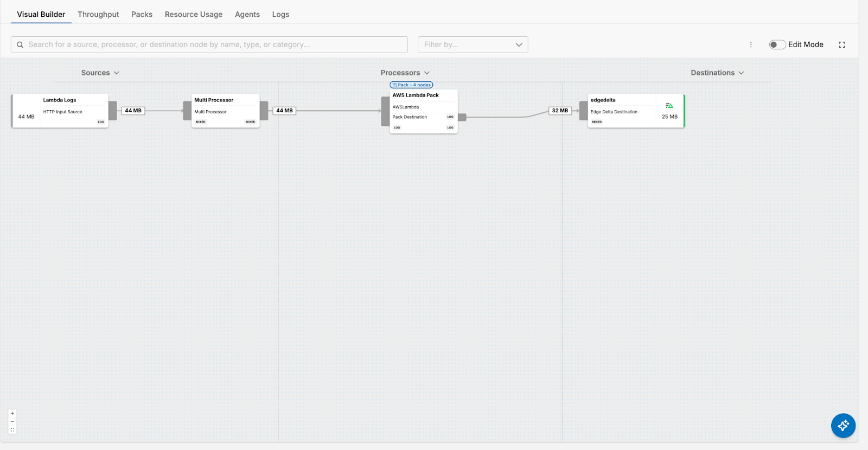Open the Resource Usage tab
The width and height of the screenshot is (868, 450).
[194, 14]
